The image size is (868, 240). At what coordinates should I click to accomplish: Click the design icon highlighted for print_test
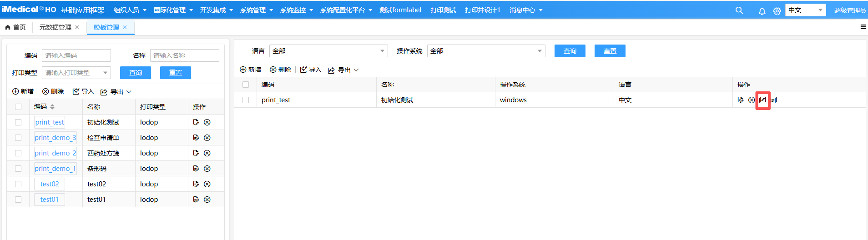[763, 100]
